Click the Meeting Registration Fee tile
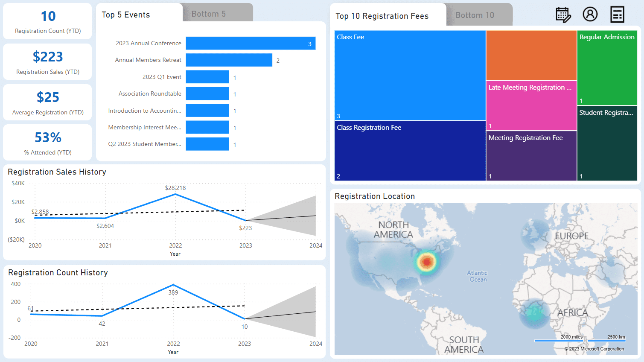Image resolution: width=644 pixels, height=362 pixels. (x=531, y=155)
